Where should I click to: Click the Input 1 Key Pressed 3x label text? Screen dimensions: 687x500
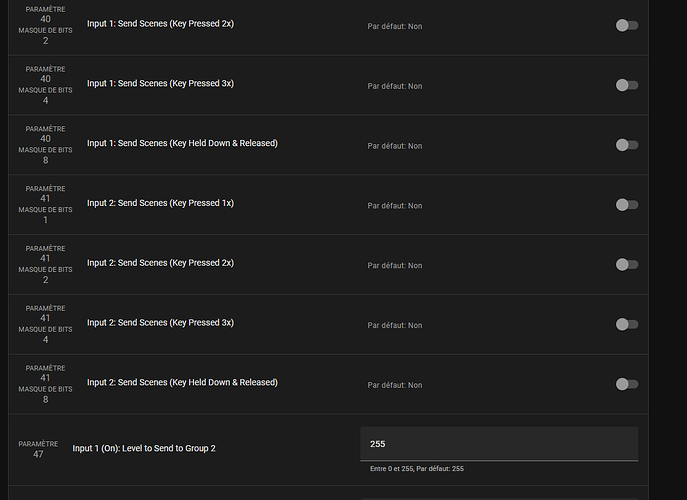[160, 83]
